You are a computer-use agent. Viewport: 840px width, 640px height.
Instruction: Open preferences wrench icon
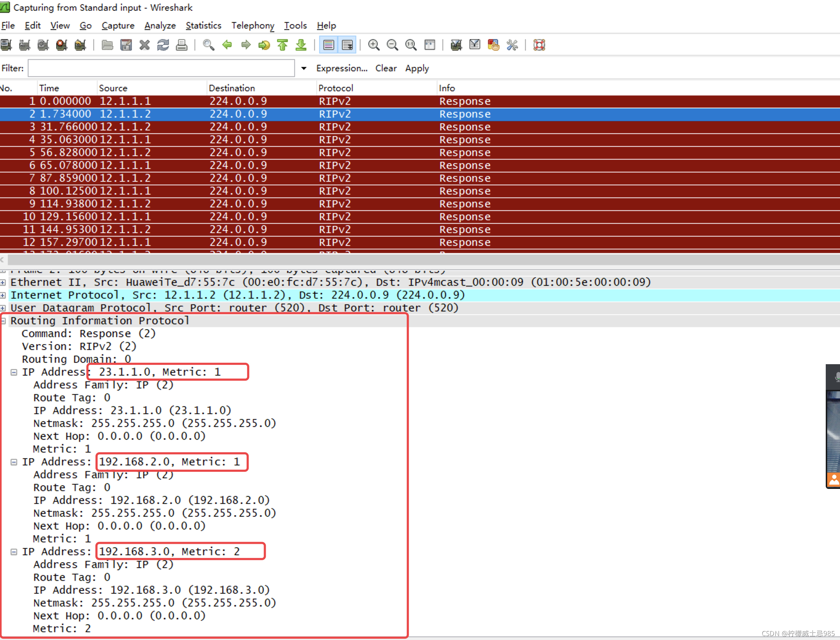coord(512,45)
